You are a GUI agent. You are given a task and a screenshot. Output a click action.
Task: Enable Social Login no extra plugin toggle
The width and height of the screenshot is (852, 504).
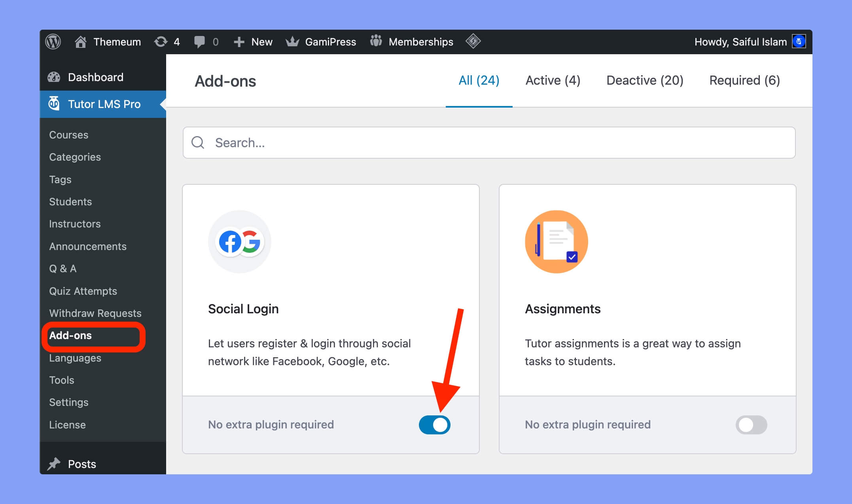[x=435, y=425]
